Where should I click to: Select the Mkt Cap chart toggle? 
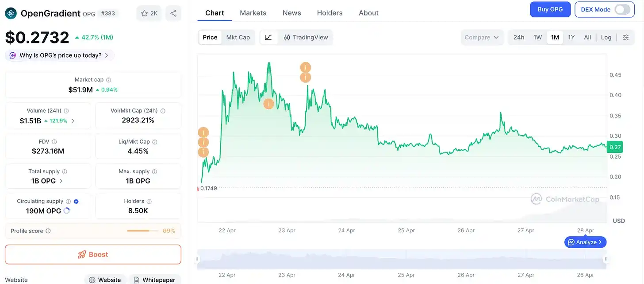pos(238,38)
